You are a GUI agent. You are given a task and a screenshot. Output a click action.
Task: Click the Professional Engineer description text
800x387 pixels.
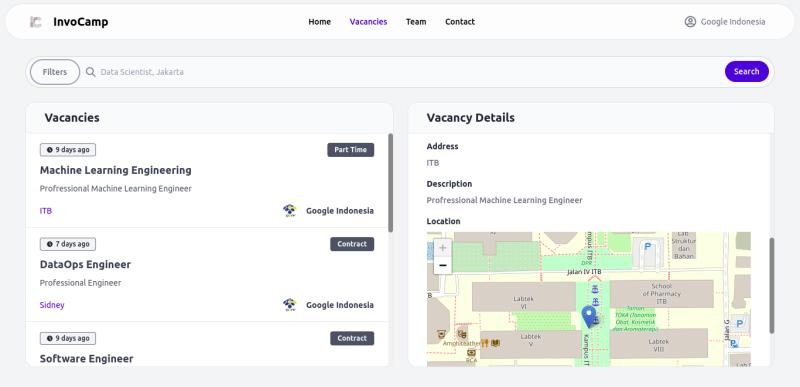tap(81, 283)
